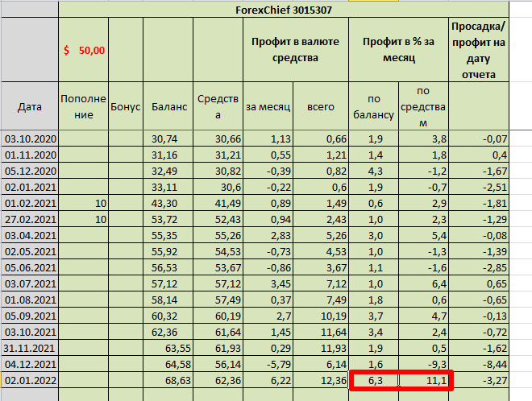532x401 pixels.
Task: Select the ForexChief 3015307 title cell
Action: [x=283, y=10]
